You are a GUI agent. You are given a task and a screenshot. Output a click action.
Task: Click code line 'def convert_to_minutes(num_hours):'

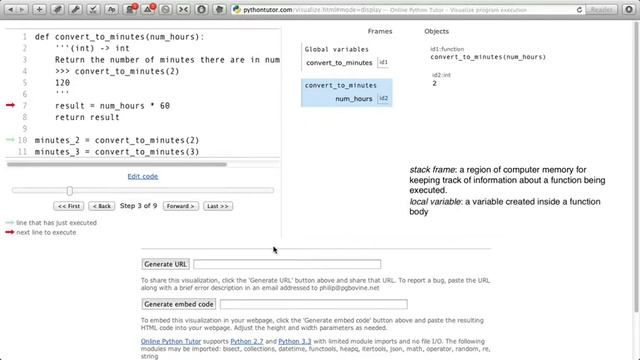119,37
